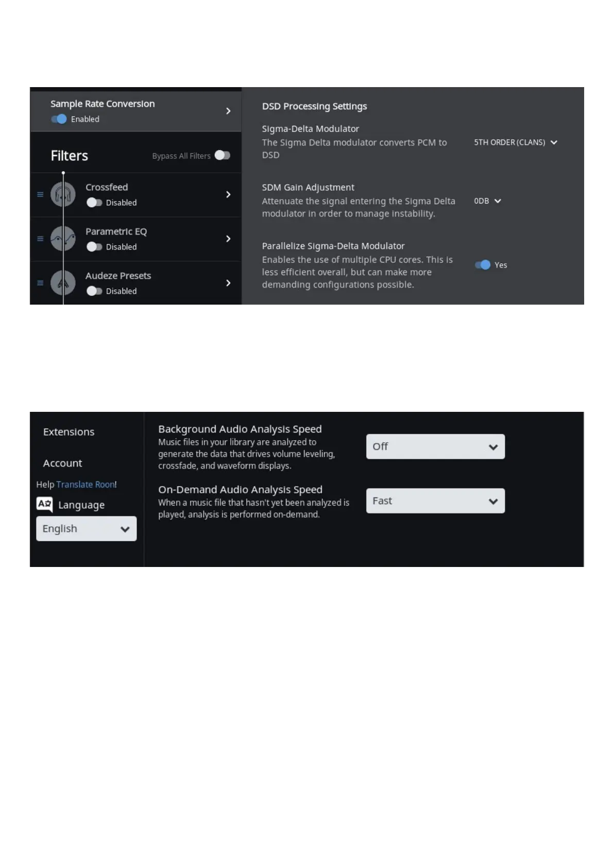Open the SDM Gain 0DB dropdown

coord(487,201)
